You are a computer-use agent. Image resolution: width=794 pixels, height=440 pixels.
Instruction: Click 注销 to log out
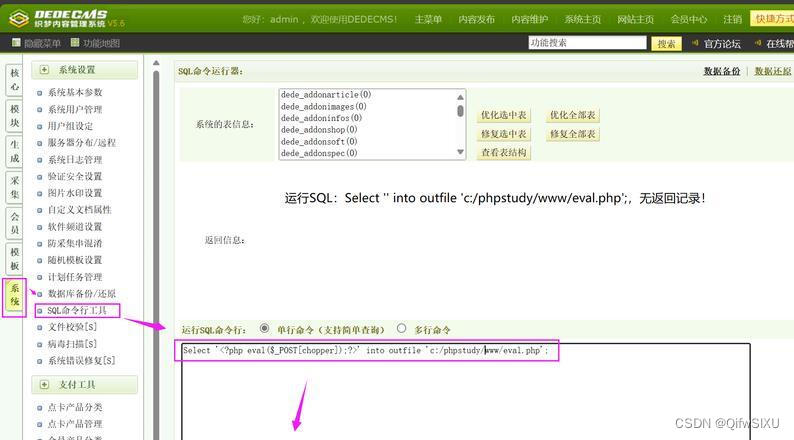tap(732, 19)
